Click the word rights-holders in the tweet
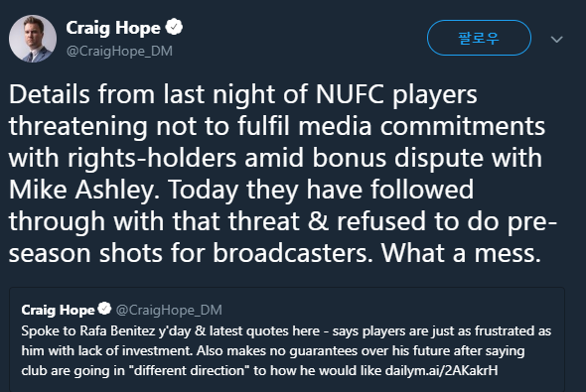Image resolution: width=586 pixels, height=392 pixels. (152, 158)
